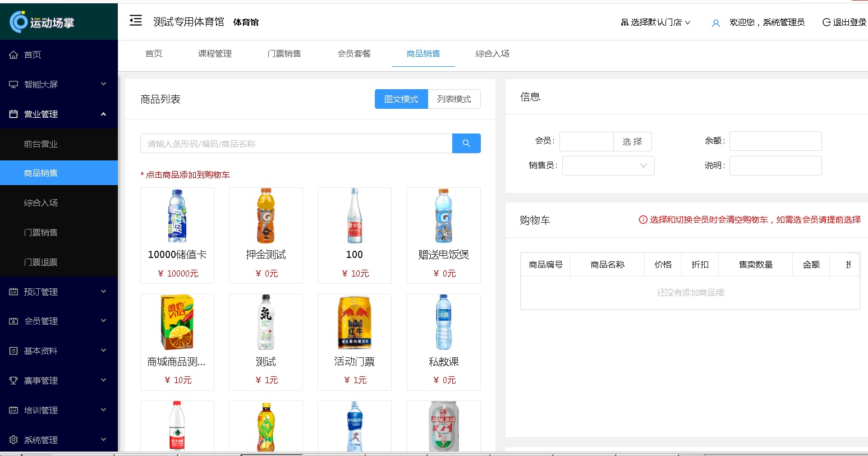Expand 会员管理 sidebar menu
This screenshot has height=456, width=868.
click(x=59, y=321)
